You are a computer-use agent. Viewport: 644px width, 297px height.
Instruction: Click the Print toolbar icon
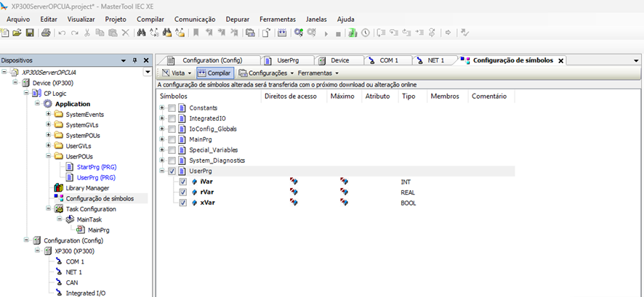coord(46,33)
